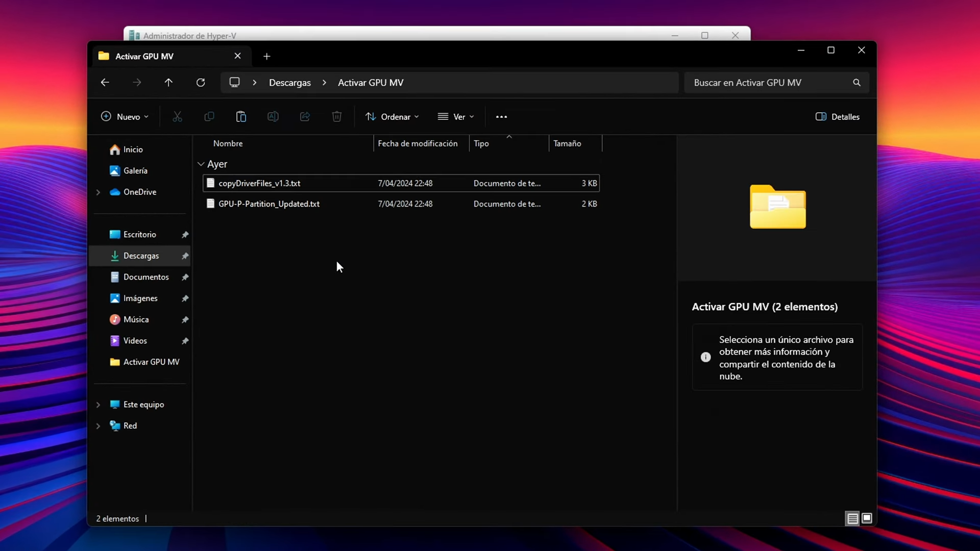Click the Cut scissors icon in toolbar

point(177,117)
